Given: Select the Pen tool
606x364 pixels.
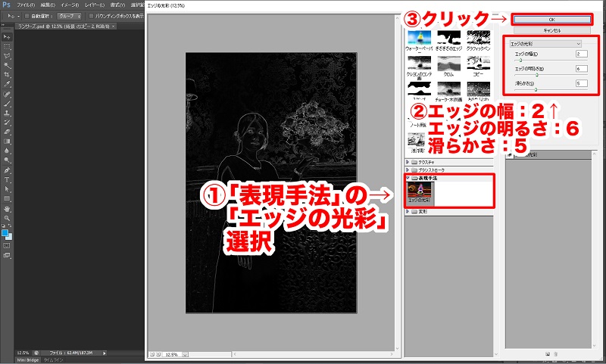Looking at the screenshot, I should click(x=7, y=170).
